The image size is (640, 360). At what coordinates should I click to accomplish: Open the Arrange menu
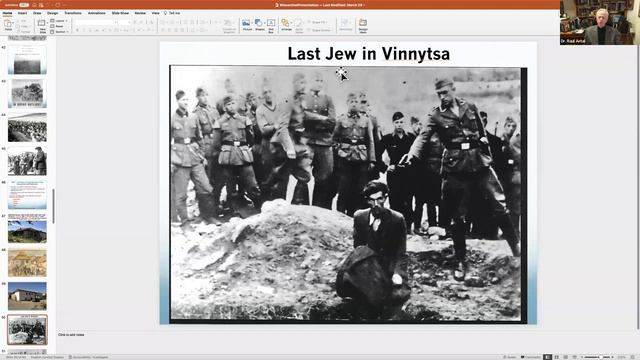[x=287, y=24]
